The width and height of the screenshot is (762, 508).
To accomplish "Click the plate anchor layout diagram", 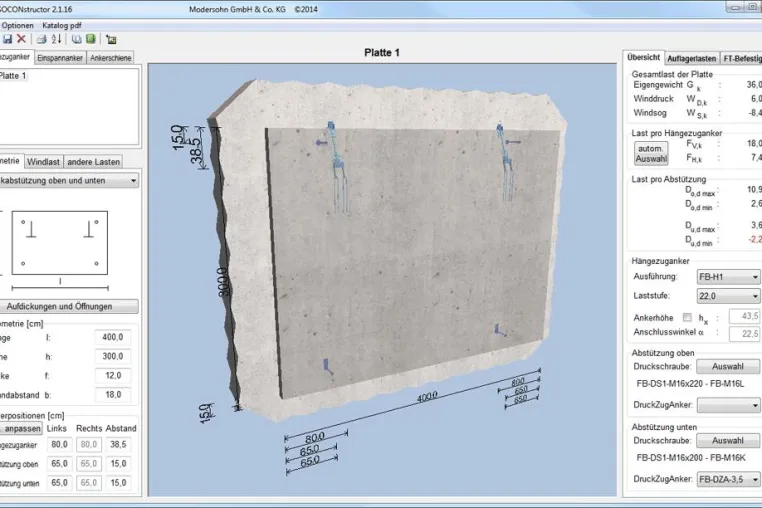I will (x=60, y=243).
